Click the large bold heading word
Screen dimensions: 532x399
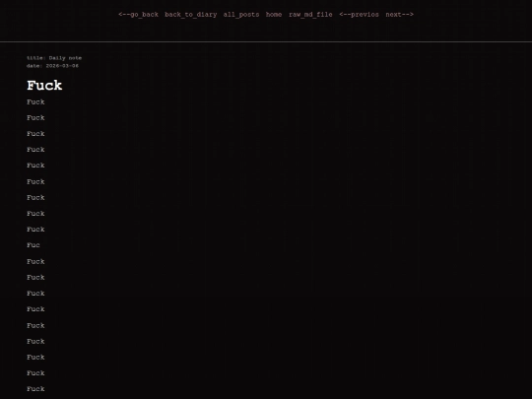tap(44, 86)
